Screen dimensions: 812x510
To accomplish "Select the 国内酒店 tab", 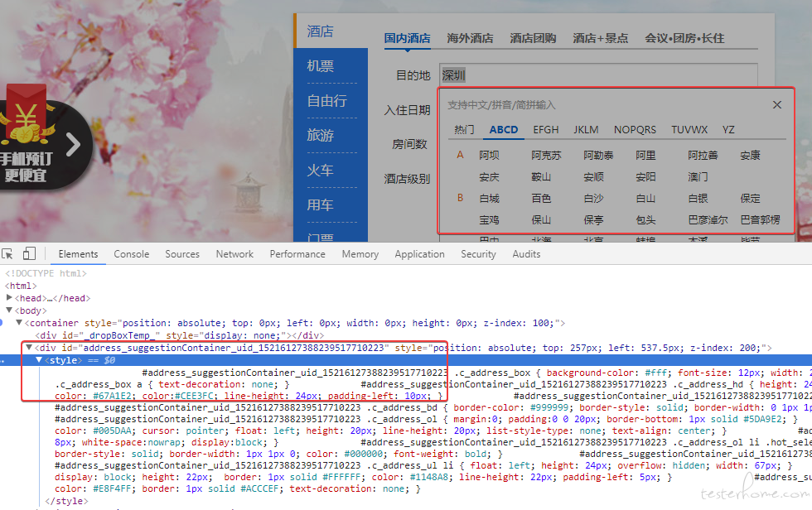I will 407,38.
